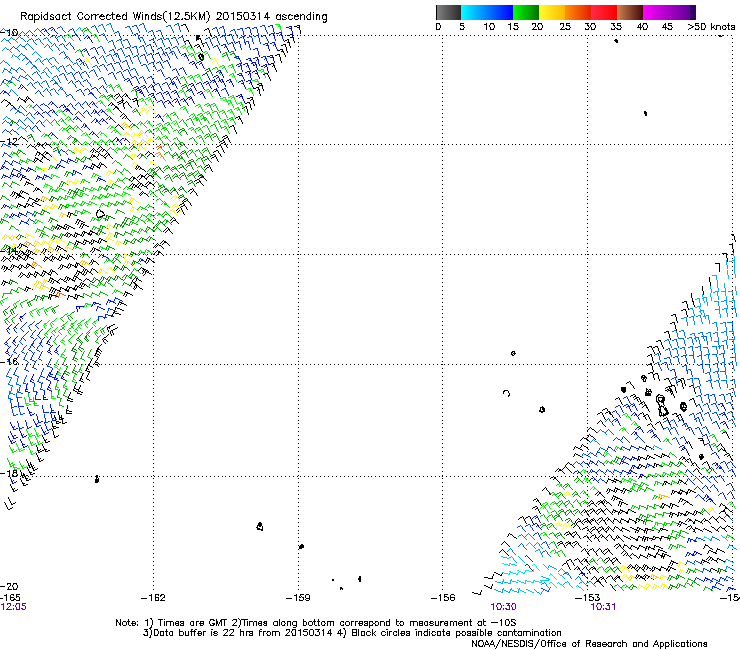Click the red 30-35 knots legend swatch

click(604, 12)
